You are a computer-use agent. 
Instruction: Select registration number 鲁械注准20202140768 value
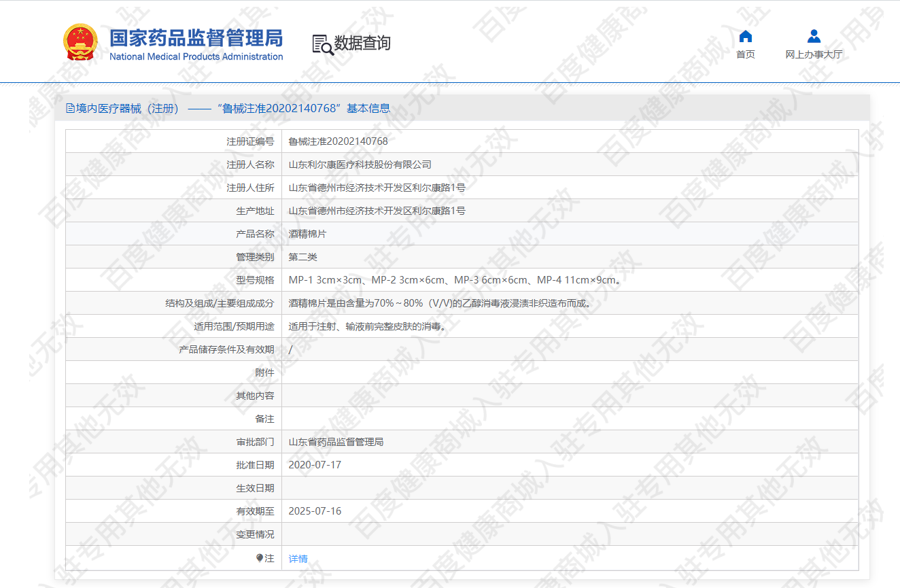pyautogui.click(x=339, y=141)
